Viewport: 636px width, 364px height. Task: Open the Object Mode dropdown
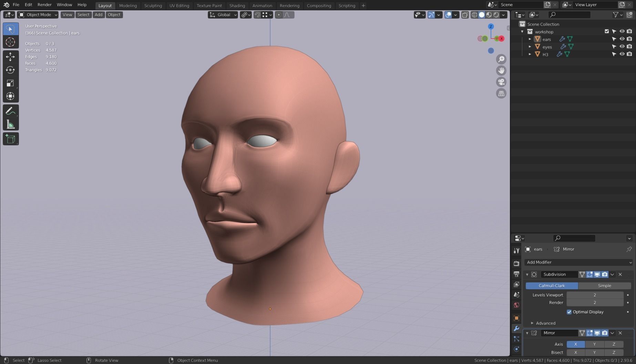click(x=38, y=15)
